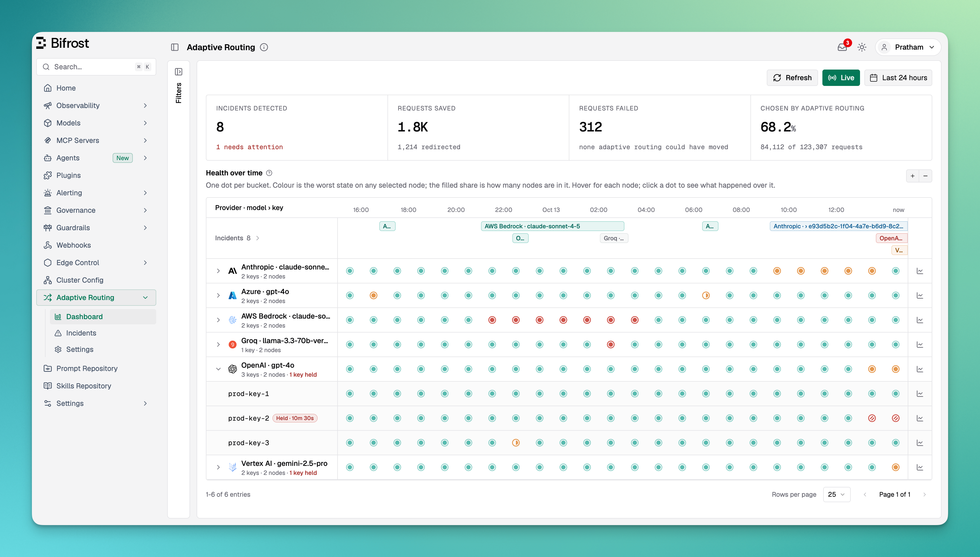Open Incidents 8 link in table

[x=237, y=238]
